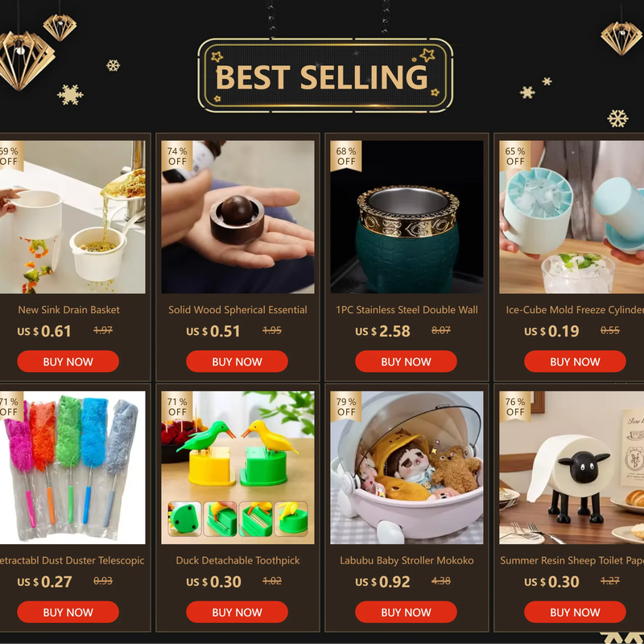Image resolution: width=644 pixels, height=644 pixels.
Task: Click BUY NOW for Summer Resin Sheep Toilet Paper
Action: [575, 612]
